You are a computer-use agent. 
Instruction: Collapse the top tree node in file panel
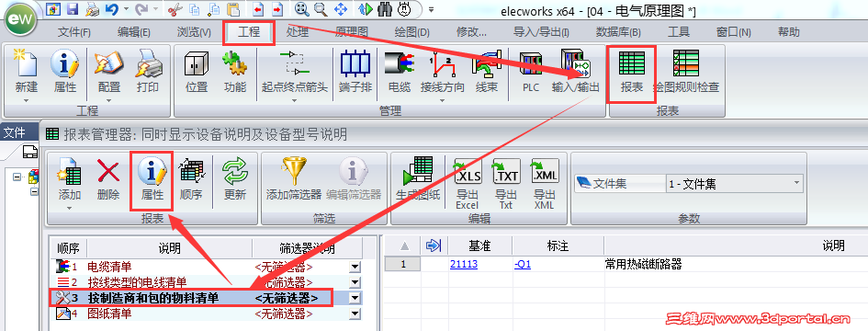click(17, 177)
